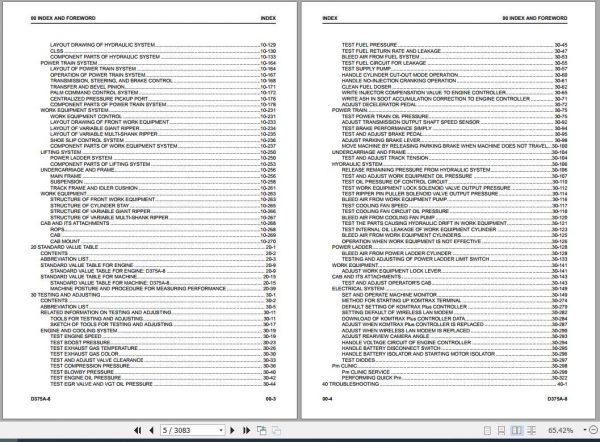
Task: Click index entry MAIN FRAME
Action: (65, 176)
